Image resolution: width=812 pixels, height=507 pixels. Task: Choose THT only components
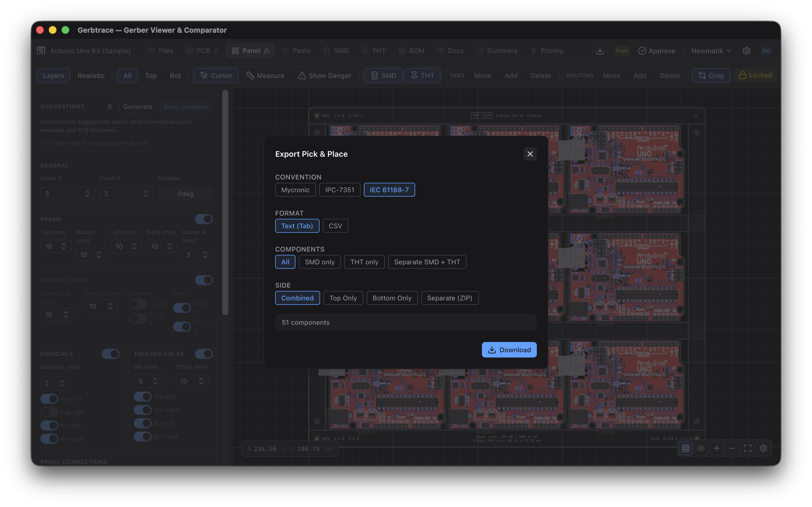(364, 262)
